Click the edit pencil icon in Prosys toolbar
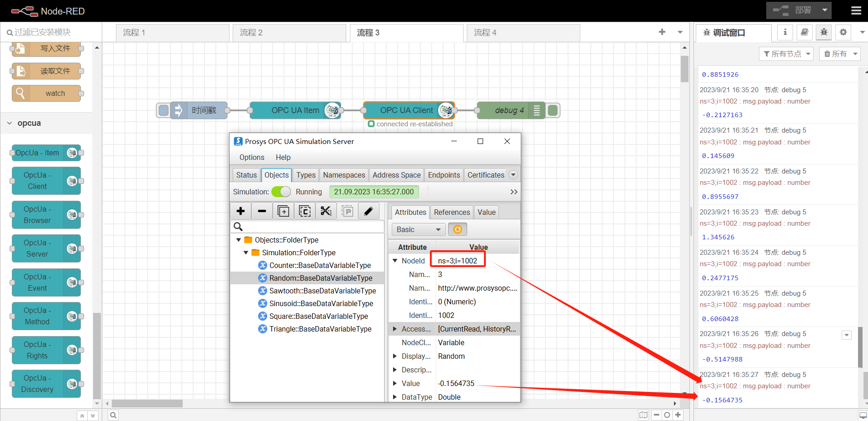Viewport: 868px width, 421px height. (369, 211)
